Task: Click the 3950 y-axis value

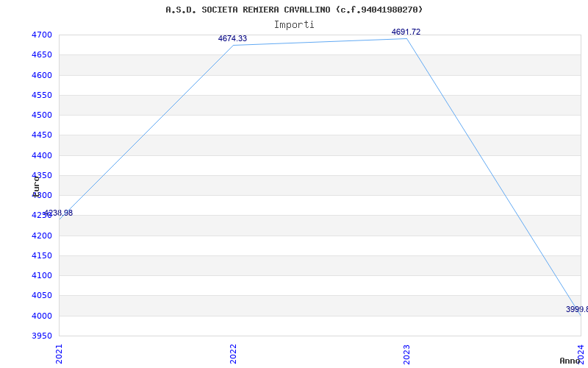Action: click(x=42, y=336)
